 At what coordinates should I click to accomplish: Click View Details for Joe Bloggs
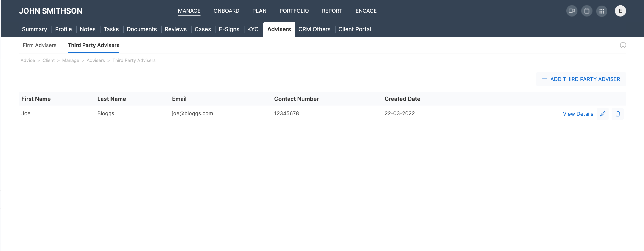tap(578, 114)
